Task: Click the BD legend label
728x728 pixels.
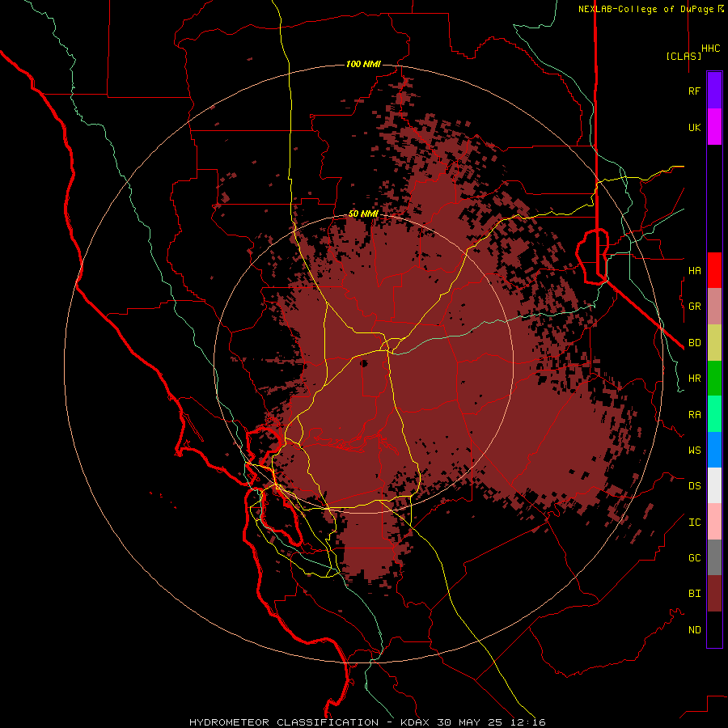Action: [694, 342]
